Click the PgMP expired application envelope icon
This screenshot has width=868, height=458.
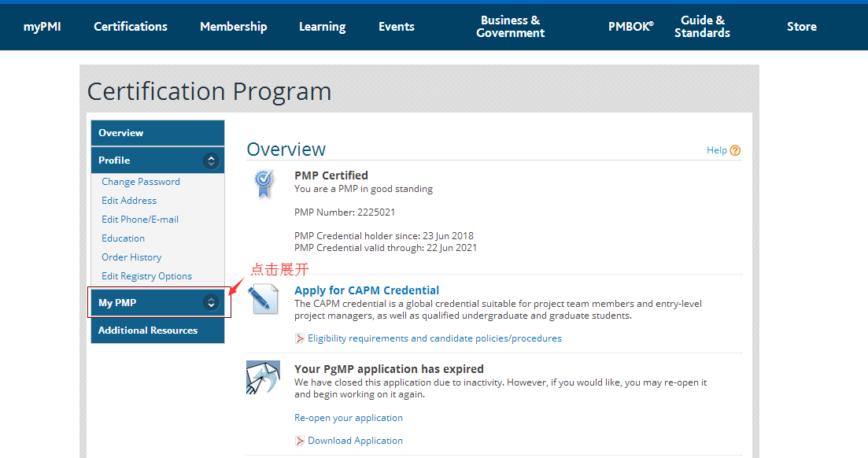263,377
